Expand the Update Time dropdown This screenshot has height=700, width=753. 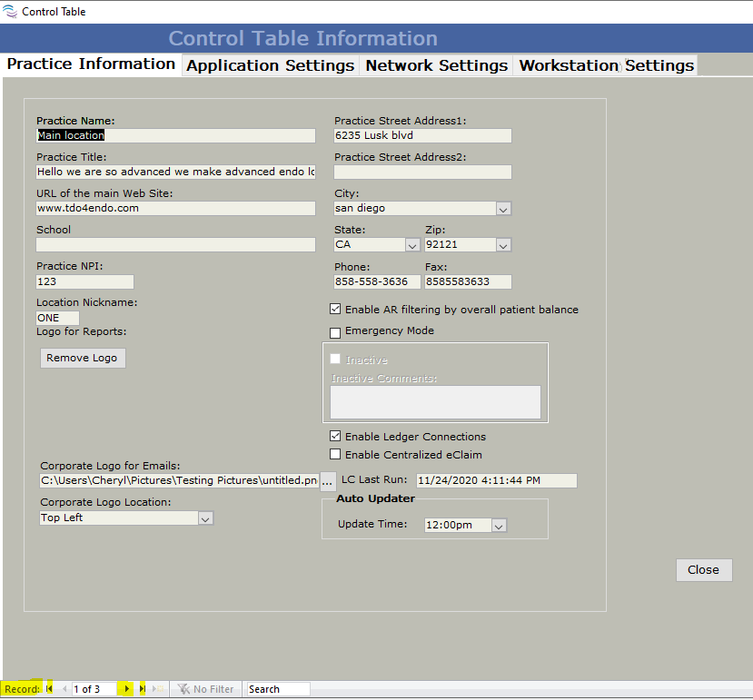(x=498, y=526)
